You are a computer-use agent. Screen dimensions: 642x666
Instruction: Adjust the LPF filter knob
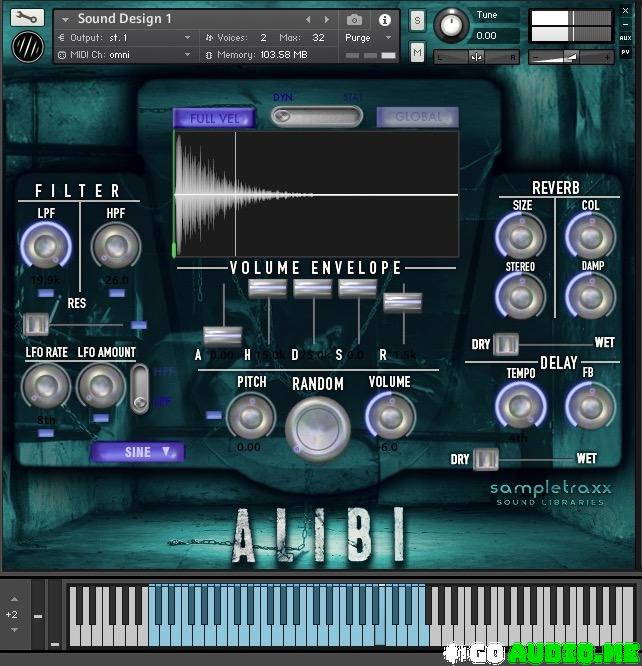45,246
